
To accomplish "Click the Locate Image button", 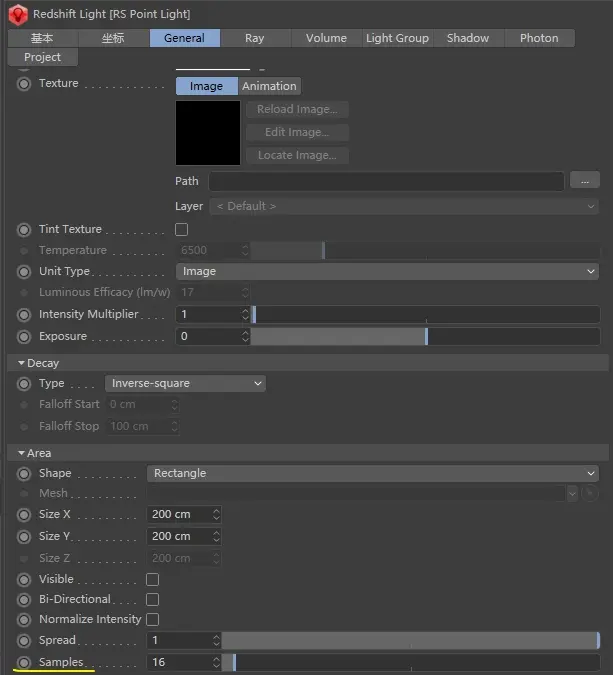I will [x=297, y=155].
